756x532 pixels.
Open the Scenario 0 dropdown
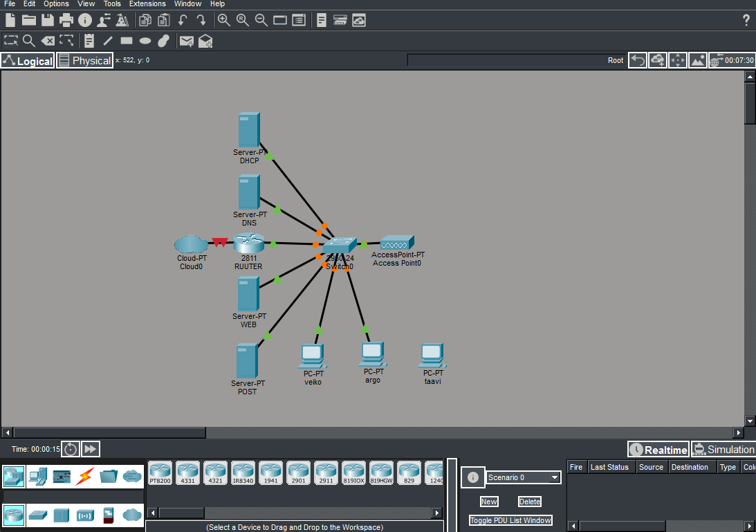point(524,477)
